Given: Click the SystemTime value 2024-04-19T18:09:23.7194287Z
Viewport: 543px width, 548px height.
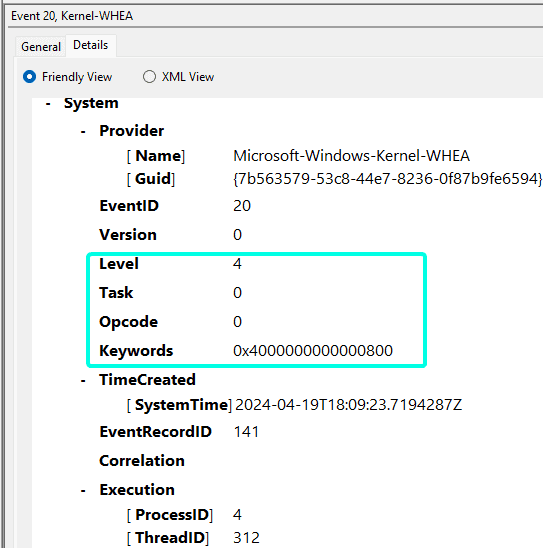Looking at the screenshot, I should click(348, 405).
